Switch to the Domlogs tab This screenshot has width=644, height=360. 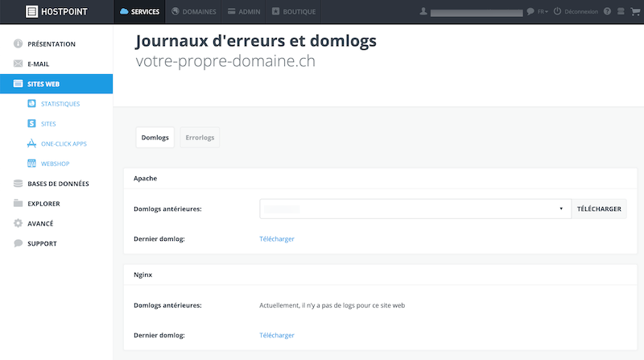(155, 137)
